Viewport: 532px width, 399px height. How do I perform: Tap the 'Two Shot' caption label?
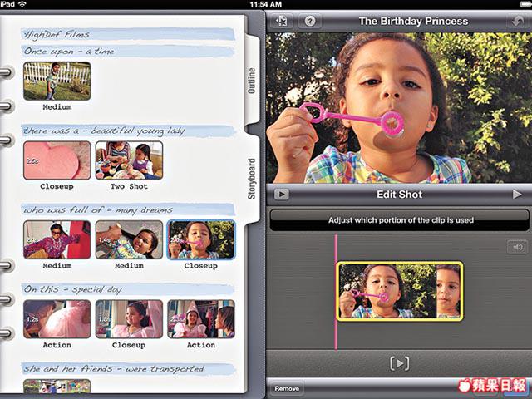click(129, 186)
